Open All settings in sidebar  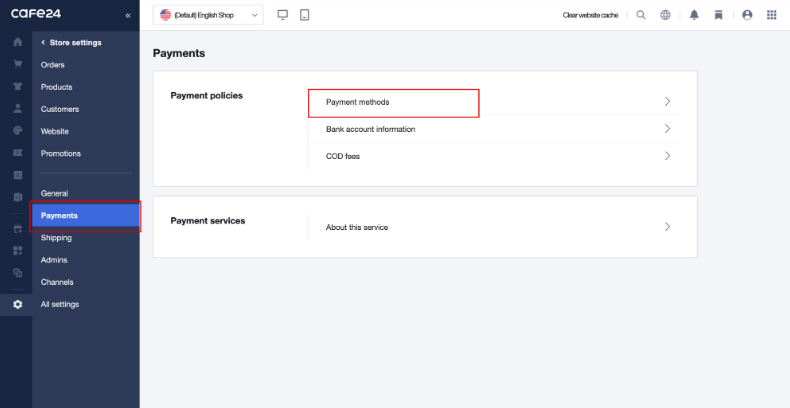60,304
